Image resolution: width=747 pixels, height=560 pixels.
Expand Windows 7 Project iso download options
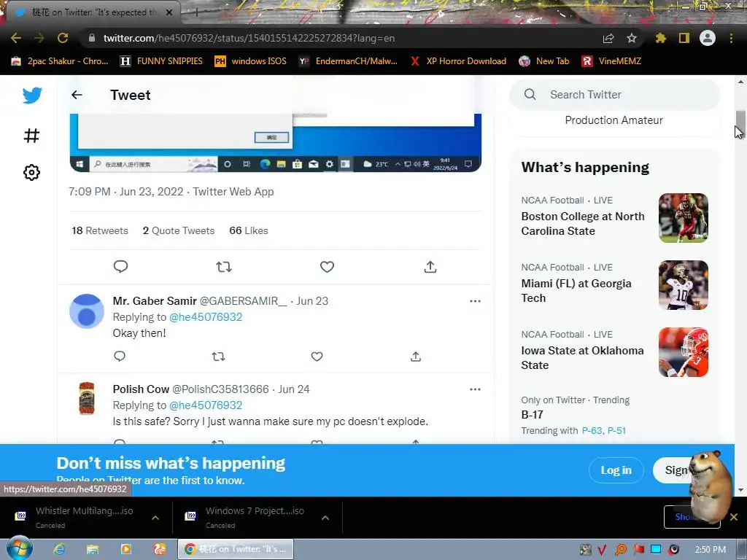click(325, 518)
